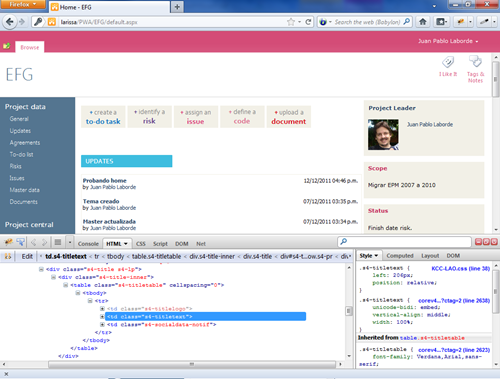Open the Firefox menu button
This screenshot has width=500, height=379.
pyautogui.click(x=23, y=4)
